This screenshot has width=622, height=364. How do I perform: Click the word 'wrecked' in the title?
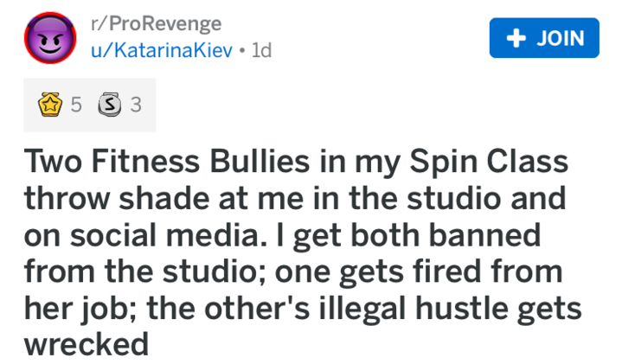(x=87, y=346)
